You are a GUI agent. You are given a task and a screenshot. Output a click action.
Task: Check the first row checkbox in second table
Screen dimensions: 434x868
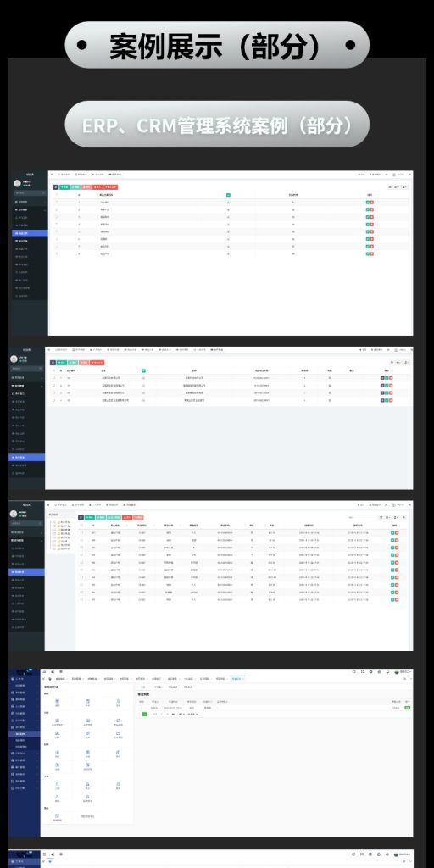pyautogui.click(x=53, y=377)
